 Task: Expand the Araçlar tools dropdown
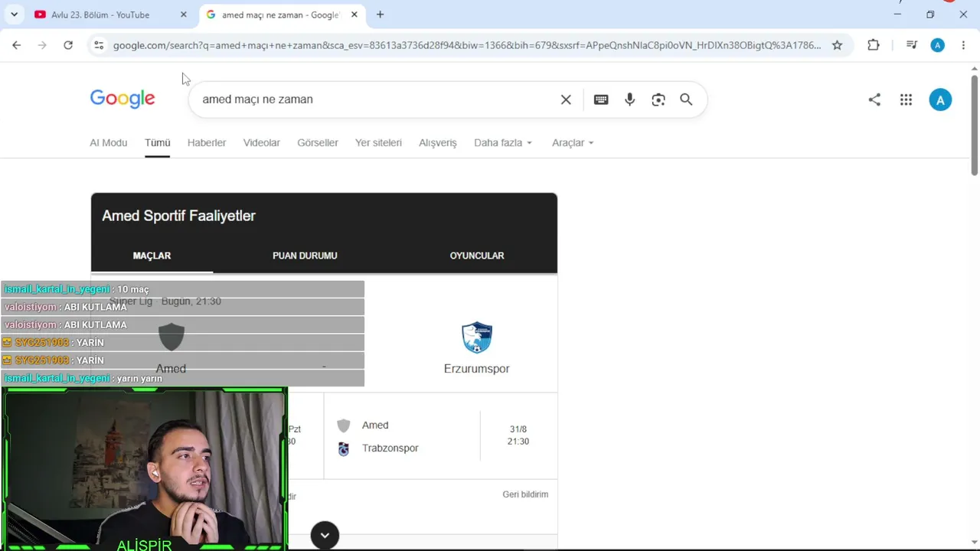point(573,142)
